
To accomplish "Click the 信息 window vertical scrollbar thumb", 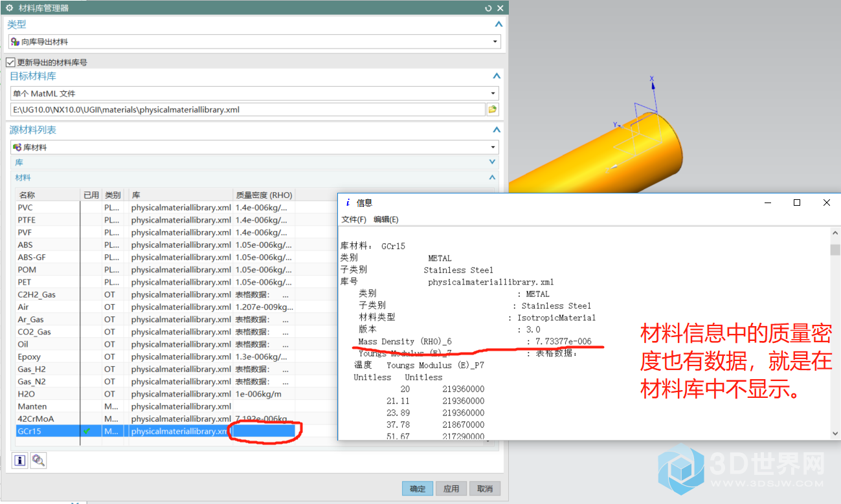I will 835,250.
